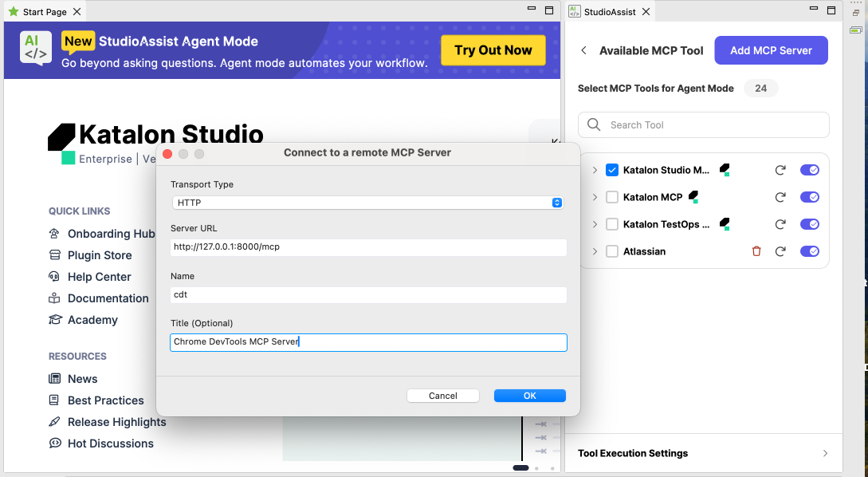Refresh the Katalon TestOps server

pyautogui.click(x=780, y=224)
